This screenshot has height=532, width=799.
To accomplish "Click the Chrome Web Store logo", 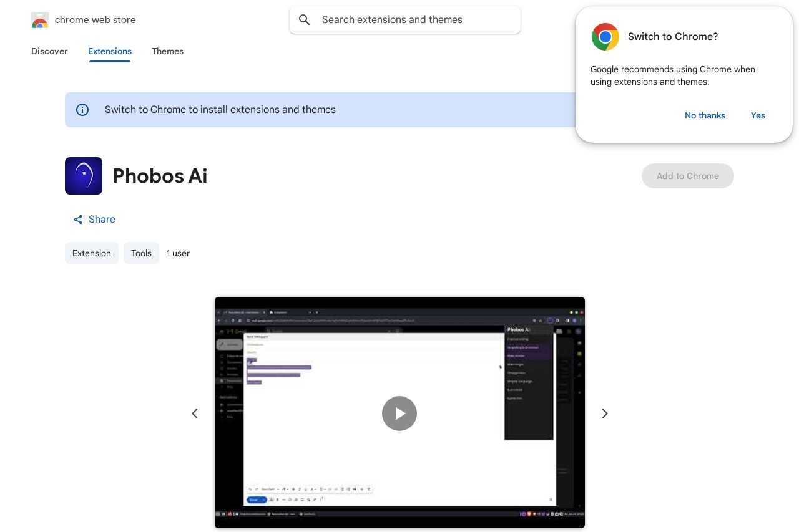I will pos(40,20).
